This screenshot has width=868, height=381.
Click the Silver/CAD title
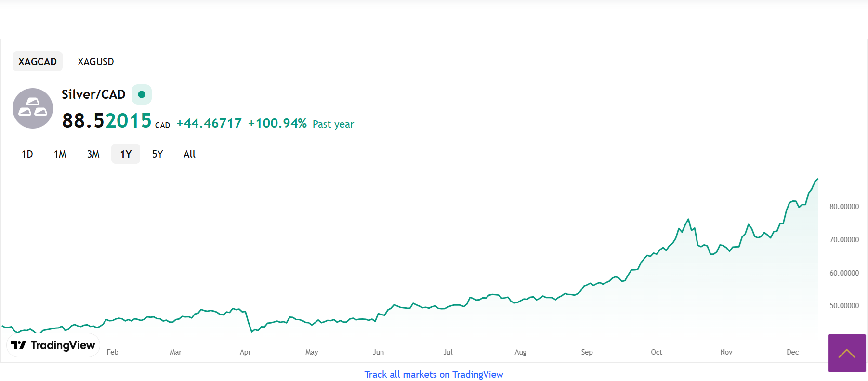(93, 94)
